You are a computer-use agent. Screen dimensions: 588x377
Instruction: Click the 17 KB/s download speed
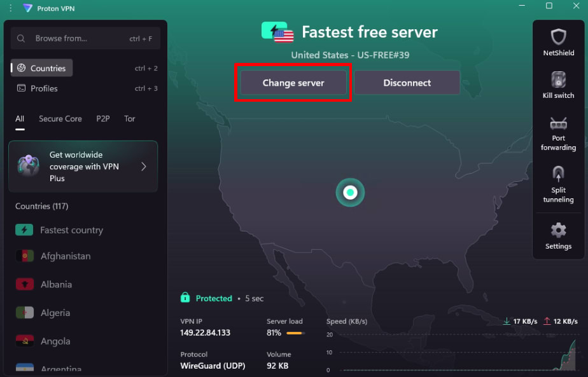[x=525, y=321]
